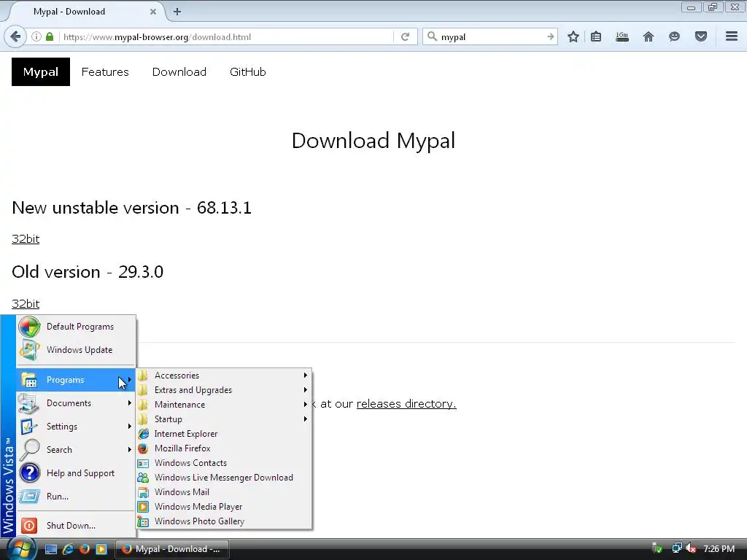Viewport: 747px width, 560px height.
Task: Switch to Mypal - Download taskbar button
Action: point(172,549)
